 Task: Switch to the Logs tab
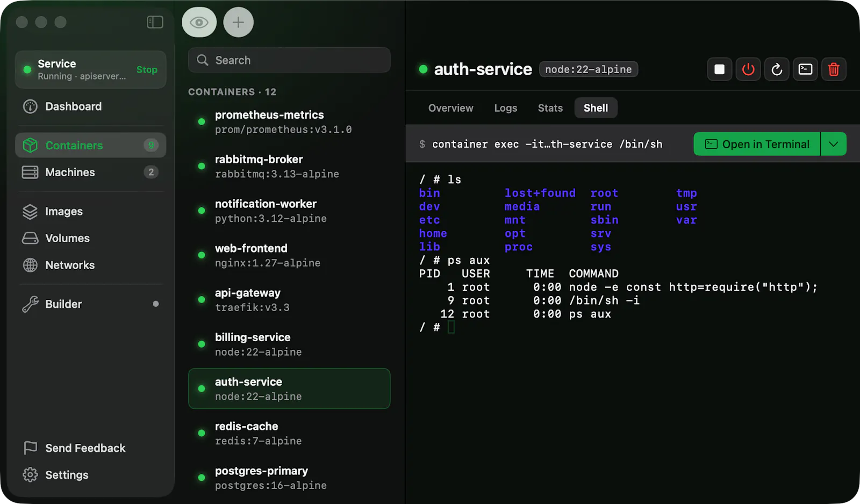coord(506,108)
